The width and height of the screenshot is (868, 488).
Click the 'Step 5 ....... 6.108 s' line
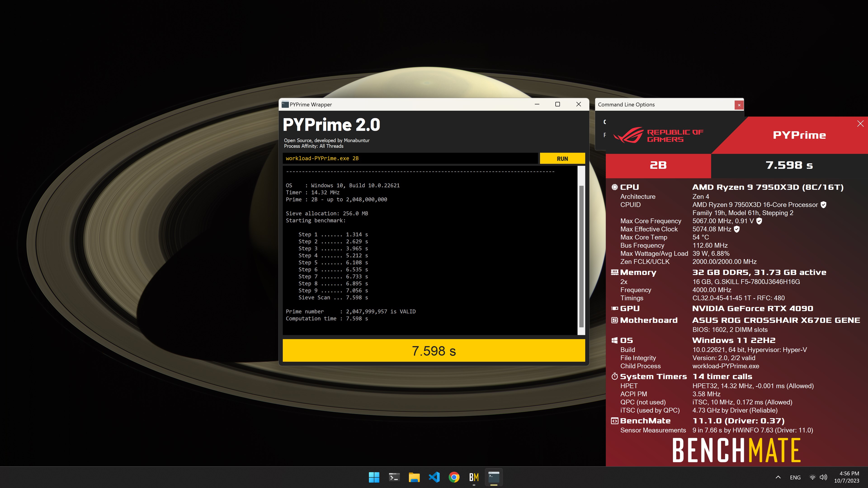pyautogui.click(x=333, y=262)
